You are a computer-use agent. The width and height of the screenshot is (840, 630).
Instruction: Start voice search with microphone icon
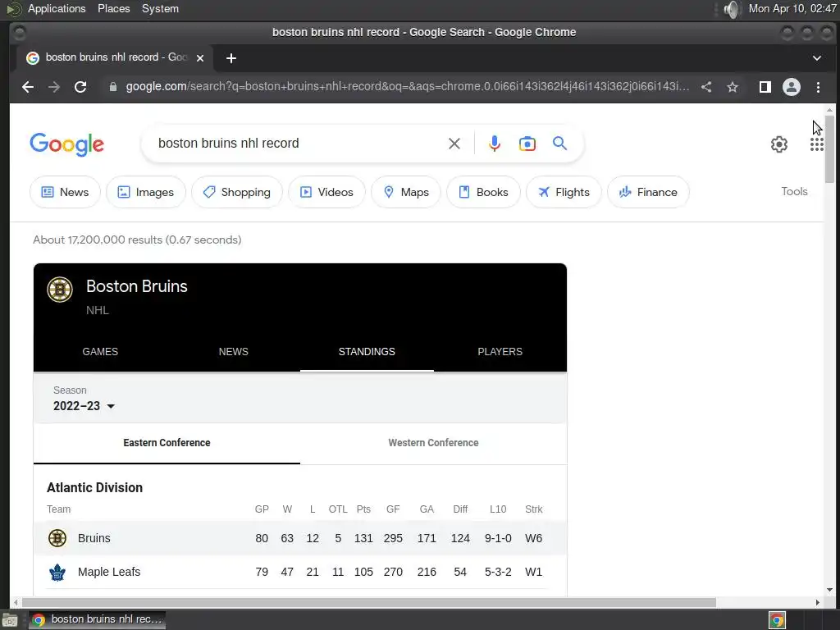[495, 144]
